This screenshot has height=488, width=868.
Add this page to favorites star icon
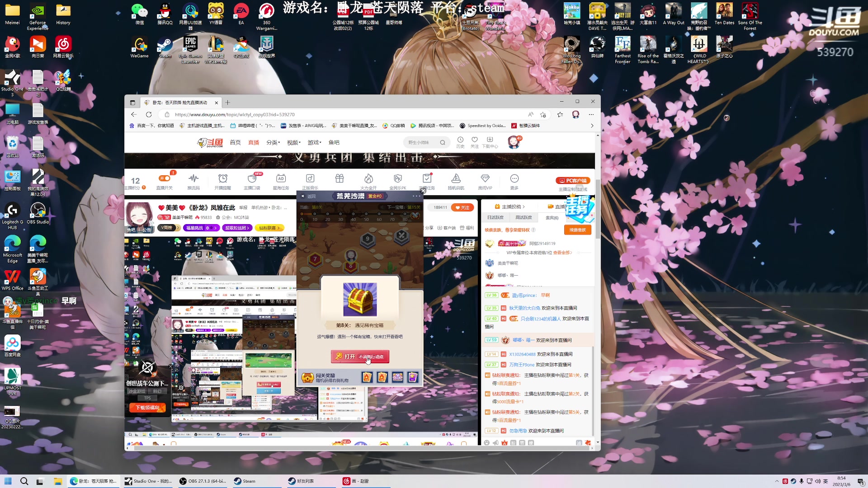[x=543, y=114]
